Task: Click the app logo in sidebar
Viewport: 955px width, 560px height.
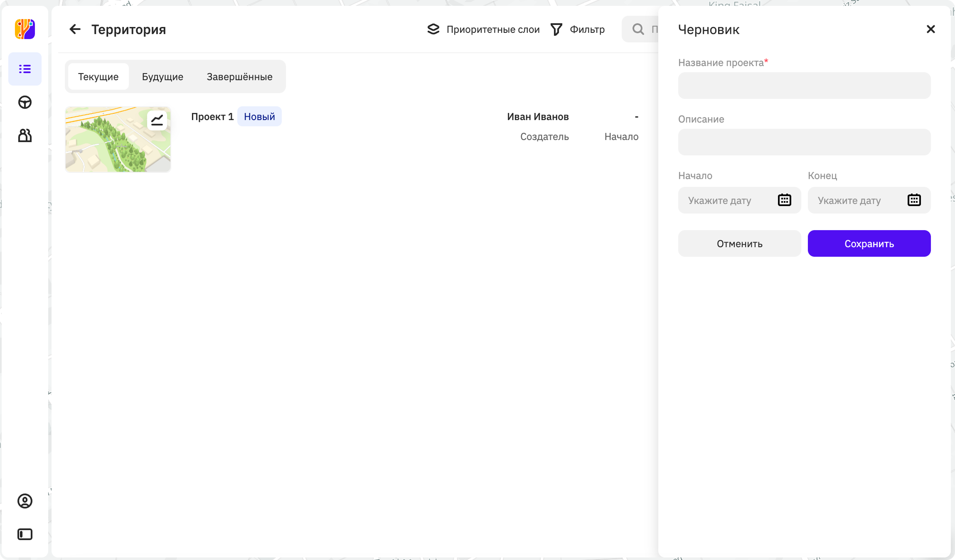Action: pos(25,29)
